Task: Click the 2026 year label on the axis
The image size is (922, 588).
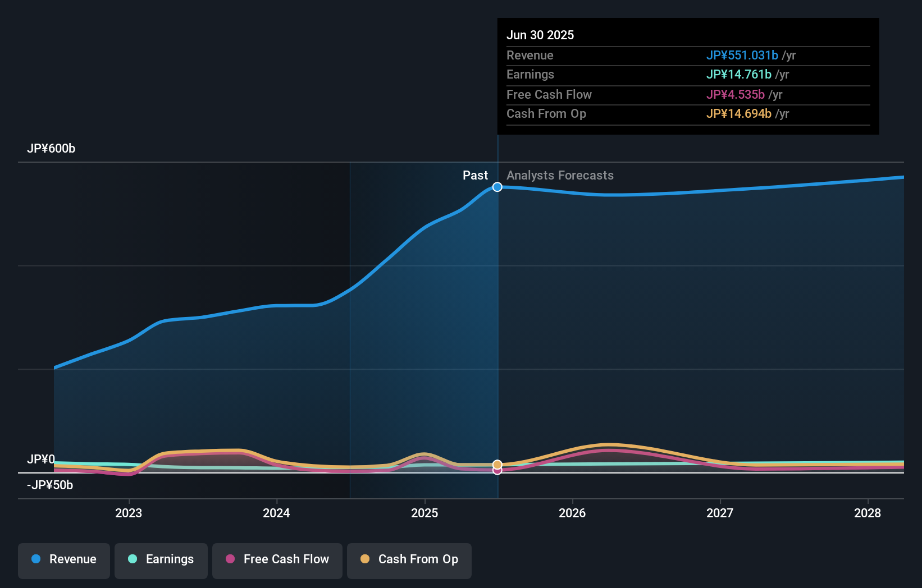Action: coord(572,513)
